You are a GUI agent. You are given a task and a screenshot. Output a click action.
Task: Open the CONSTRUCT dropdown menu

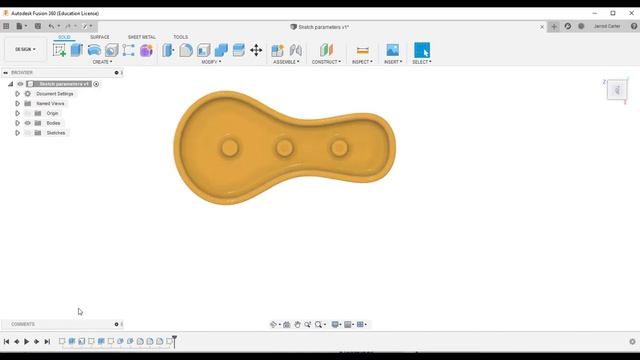tap(326, 62)
